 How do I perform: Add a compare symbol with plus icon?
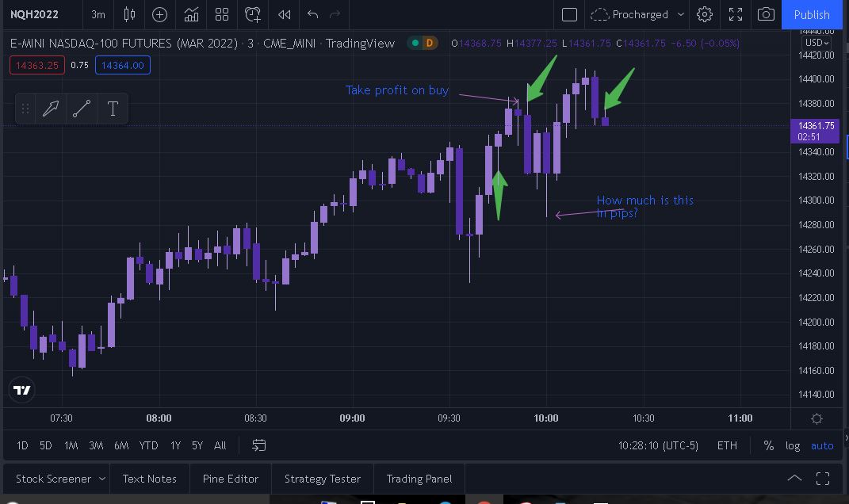(x=159, y=14)
